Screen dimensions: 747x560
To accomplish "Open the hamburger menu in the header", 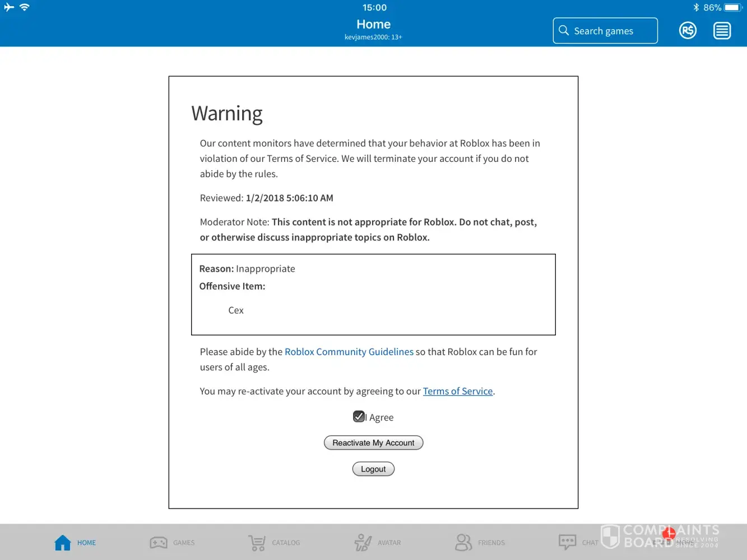I will pyautogui.click(x=722, y=30).
